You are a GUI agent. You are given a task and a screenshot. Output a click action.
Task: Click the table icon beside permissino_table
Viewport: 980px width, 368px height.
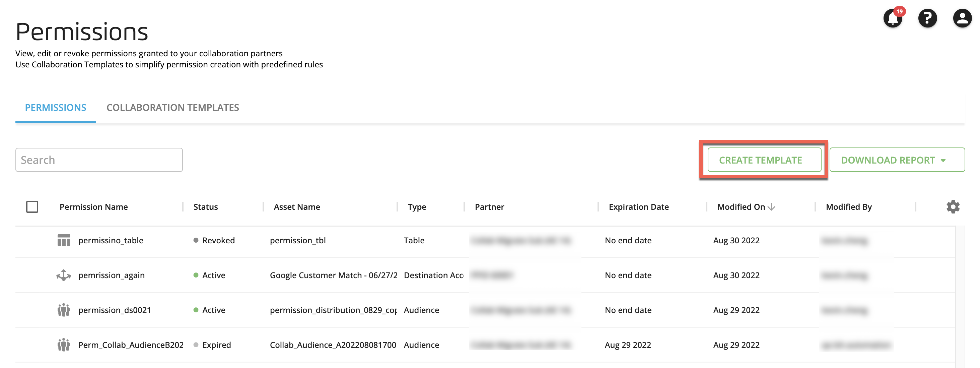pos(64,241)
